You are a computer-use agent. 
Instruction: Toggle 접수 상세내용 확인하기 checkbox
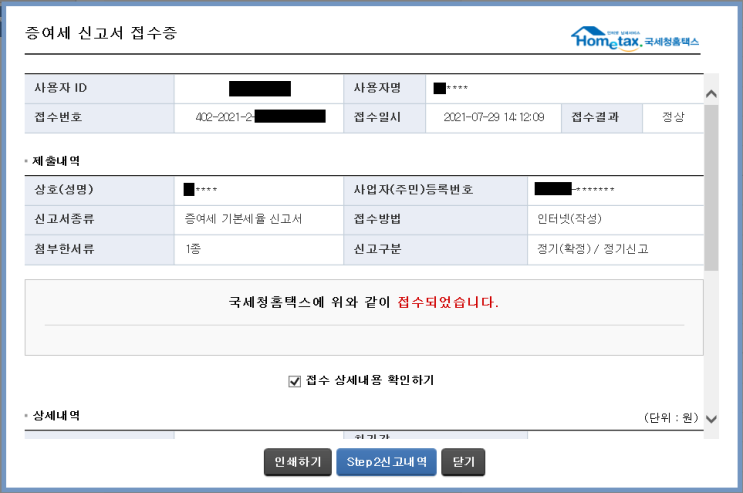coord(294,381)
